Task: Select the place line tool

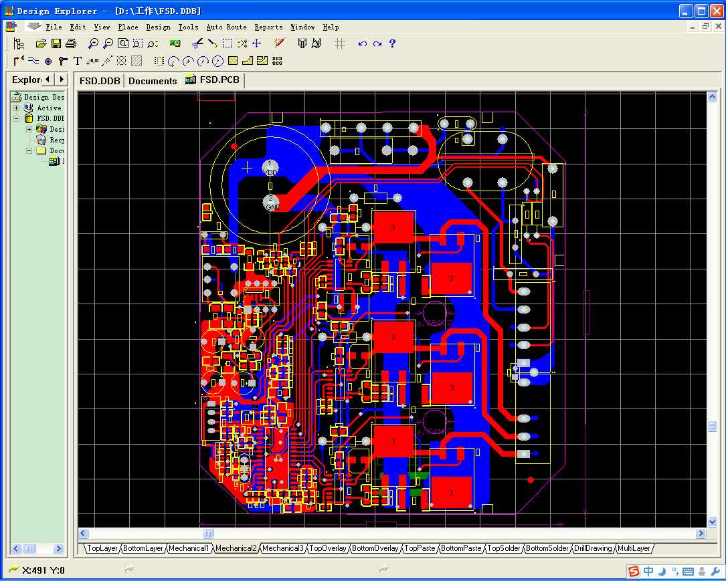Action: coord(33,61)
